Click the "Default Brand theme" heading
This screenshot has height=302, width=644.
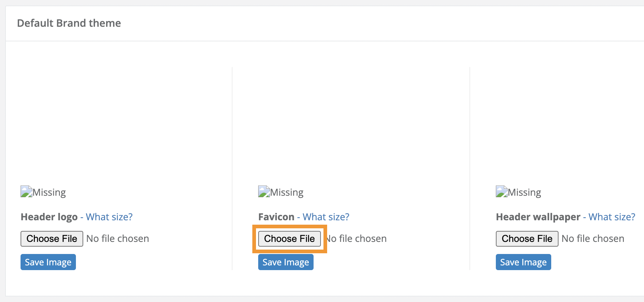click(69, 23)
